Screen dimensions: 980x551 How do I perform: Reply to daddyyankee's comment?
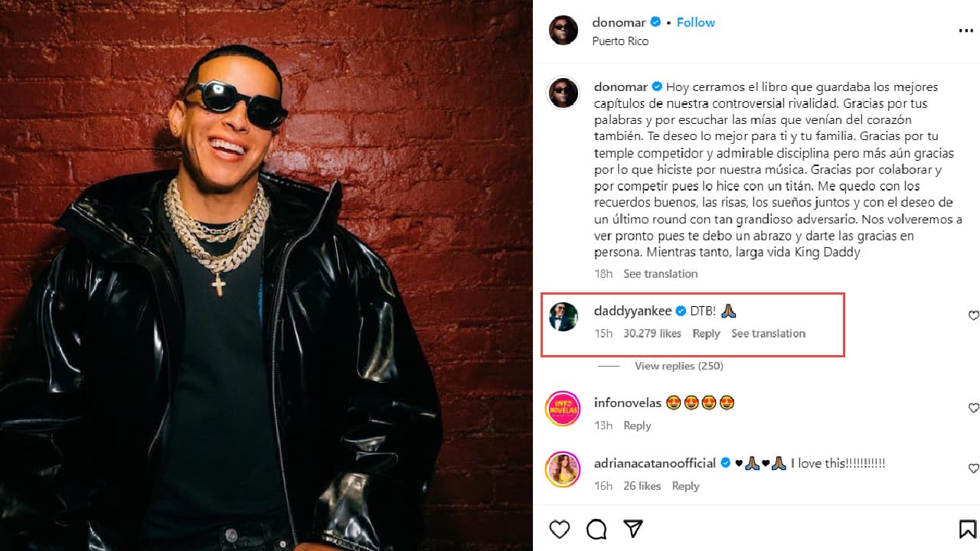(705, 333)
